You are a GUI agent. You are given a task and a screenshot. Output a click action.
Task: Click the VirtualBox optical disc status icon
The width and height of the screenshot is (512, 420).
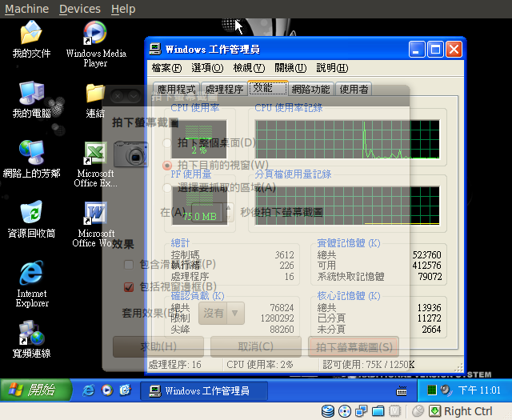coord(345,411)
